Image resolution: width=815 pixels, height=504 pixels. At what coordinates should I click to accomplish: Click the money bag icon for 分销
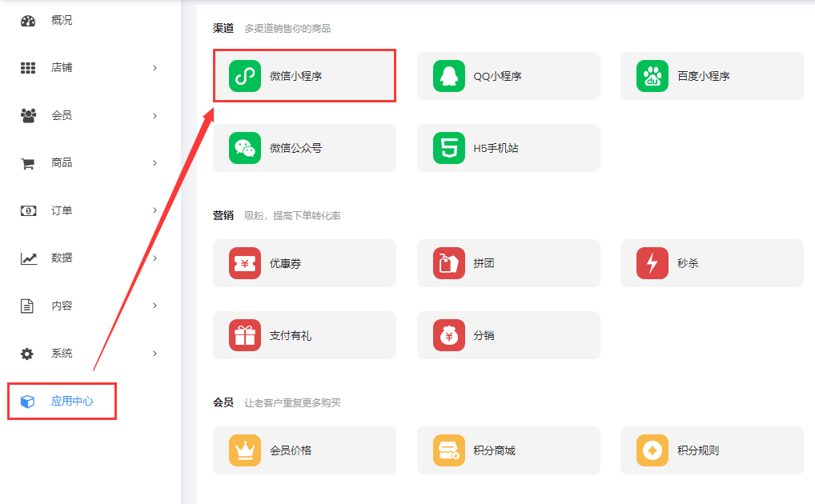coord(449,336)
